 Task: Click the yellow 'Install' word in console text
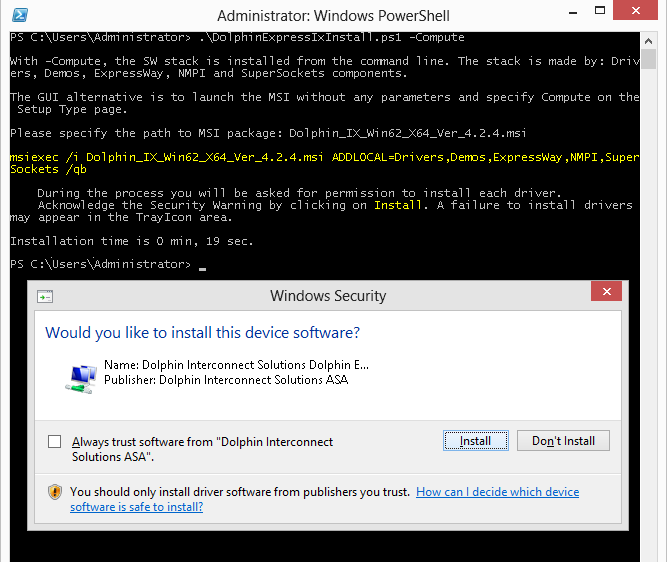point(398,205)
